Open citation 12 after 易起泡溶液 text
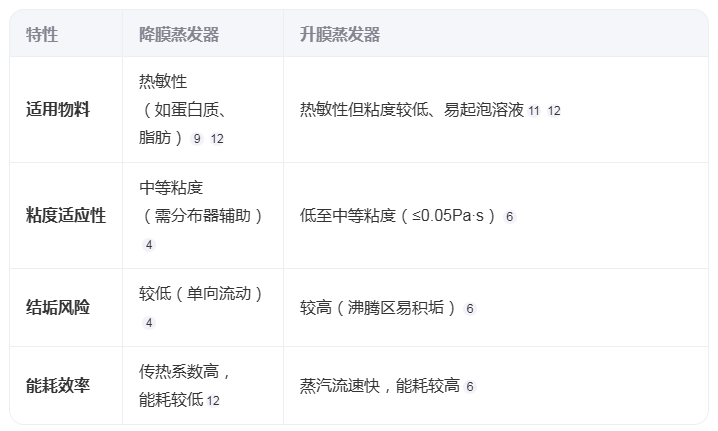718x431 pixels. (554, 111)
